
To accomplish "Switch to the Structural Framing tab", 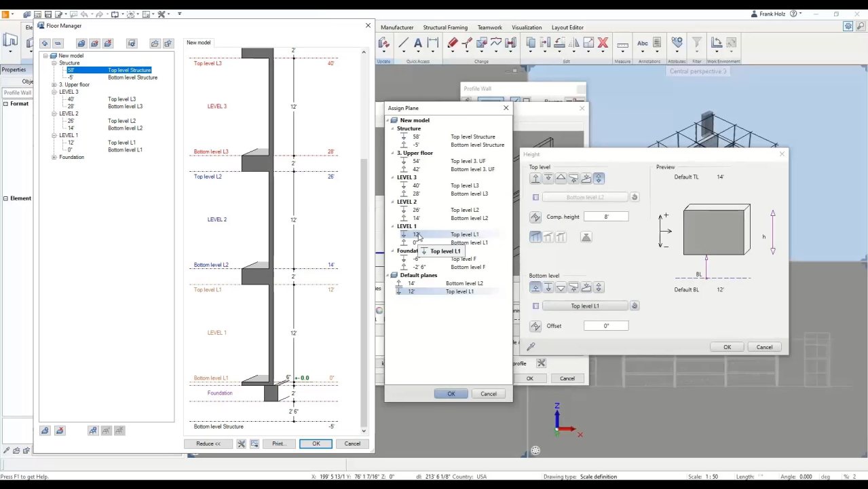I will 445,27.
